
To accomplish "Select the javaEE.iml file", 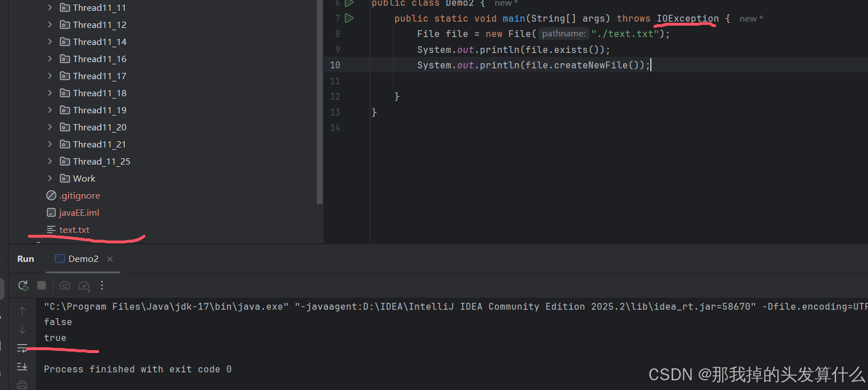I will point(79,213).
